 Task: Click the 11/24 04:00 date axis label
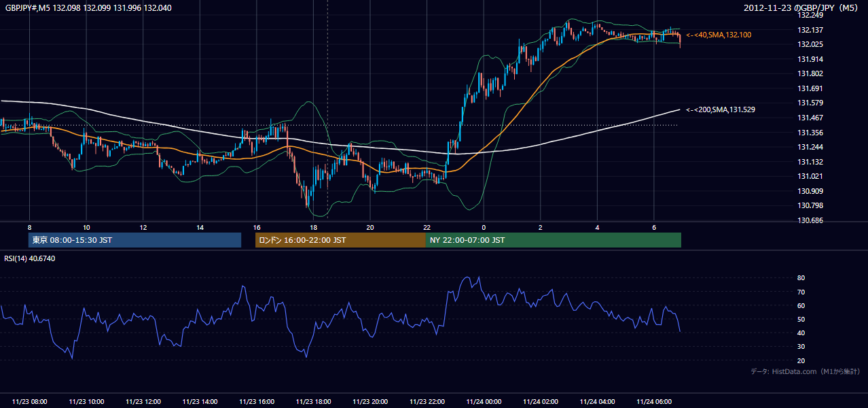(597, 402)
